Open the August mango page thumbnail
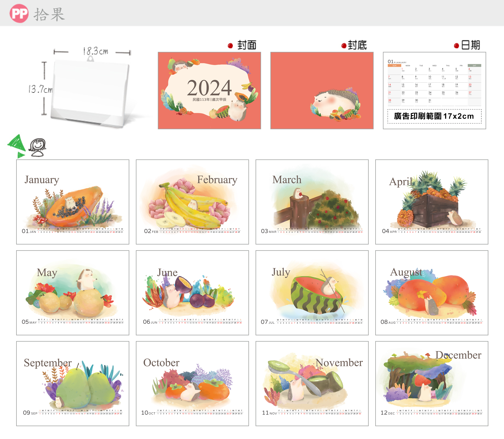Screen dimensions: 504x439 click(x=432, y=293)
